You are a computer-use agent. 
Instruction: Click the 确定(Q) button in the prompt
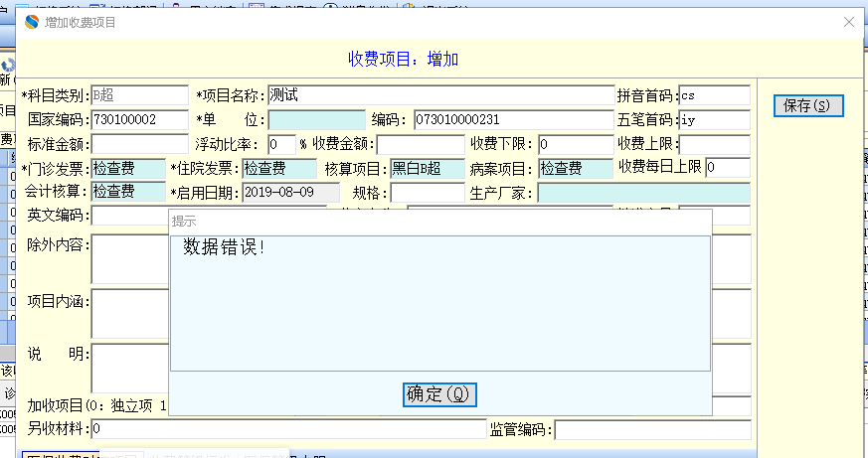439,394
